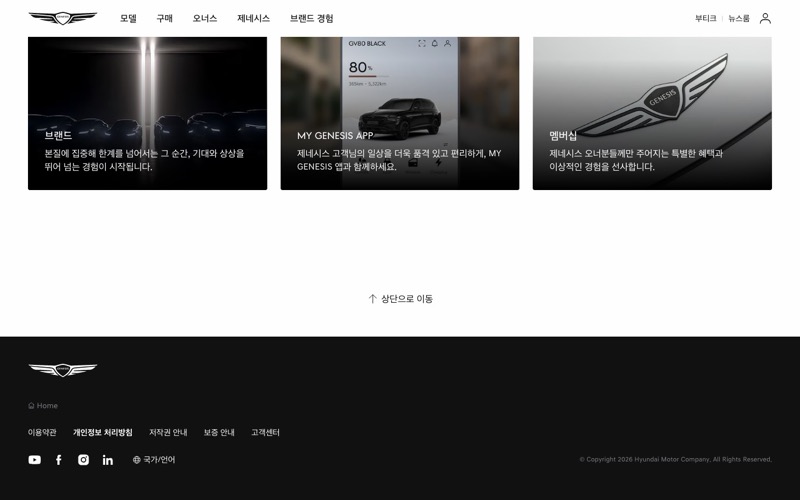Click the up arrow beside 상단으로 이동

point(372,299)
